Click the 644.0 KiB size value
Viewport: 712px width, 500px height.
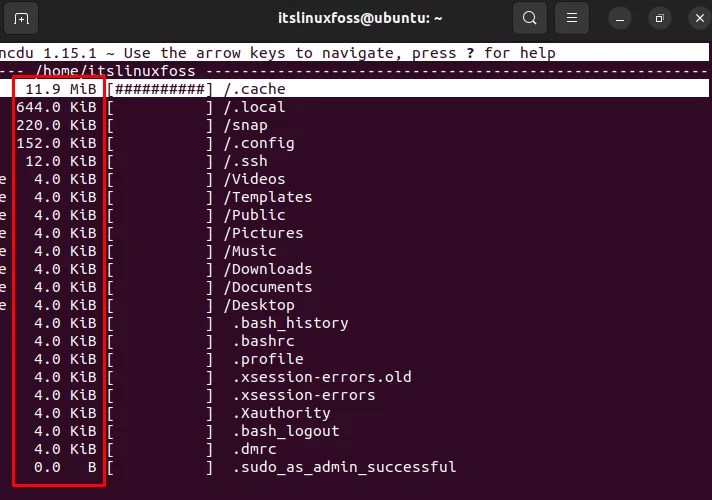[56, 107]
